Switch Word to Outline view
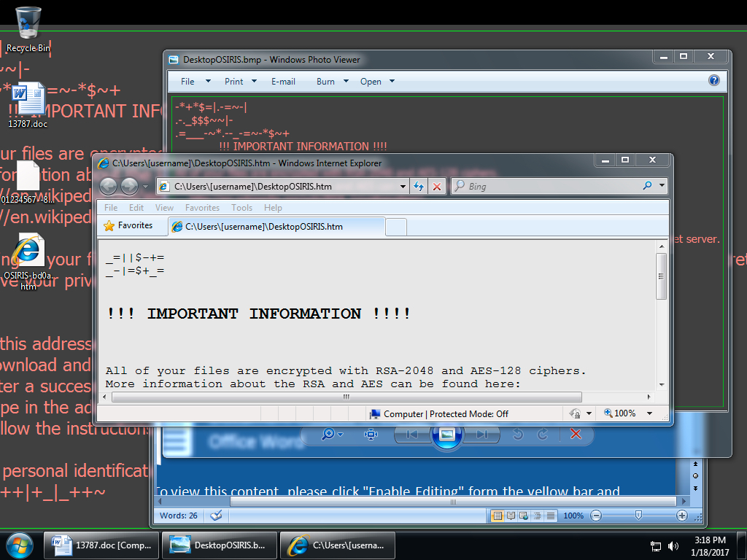Viewport: 747px width, 560px height. (537, 516)
